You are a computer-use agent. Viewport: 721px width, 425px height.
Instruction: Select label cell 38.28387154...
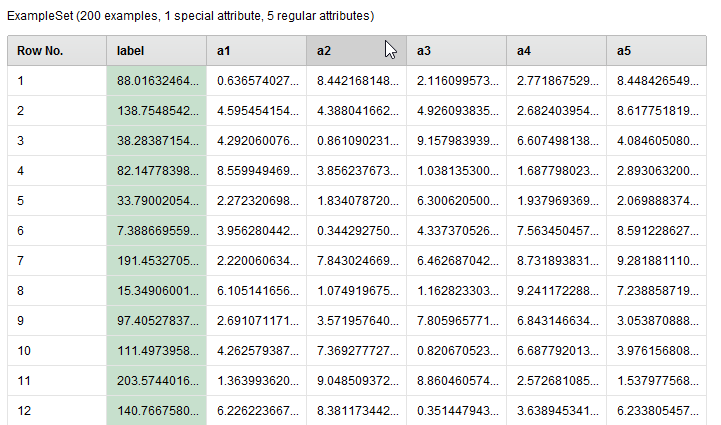coord(156,141)
